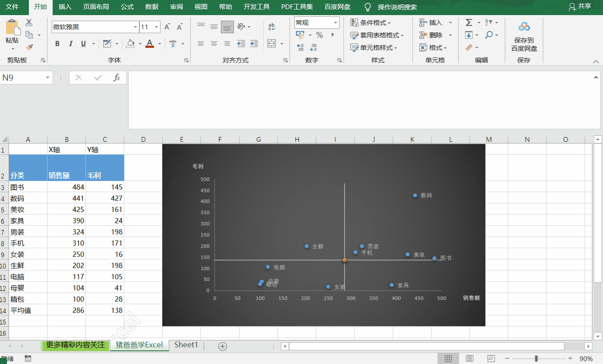
Task: Select the Format Painter brush
Action: (x=29, y=47)
